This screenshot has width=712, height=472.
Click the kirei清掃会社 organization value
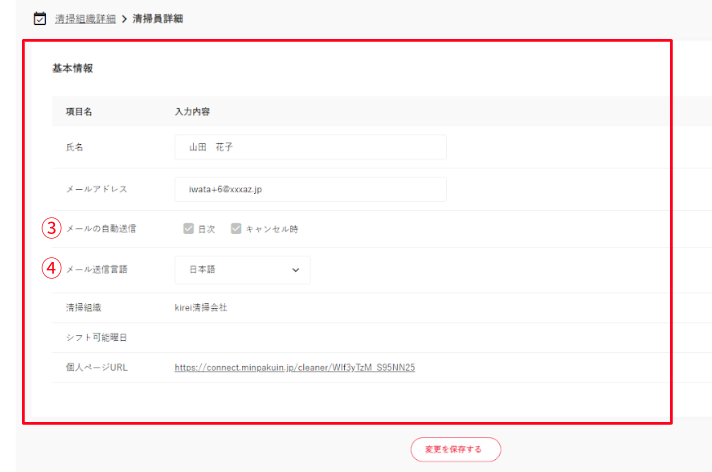click(x=201, y=307)
